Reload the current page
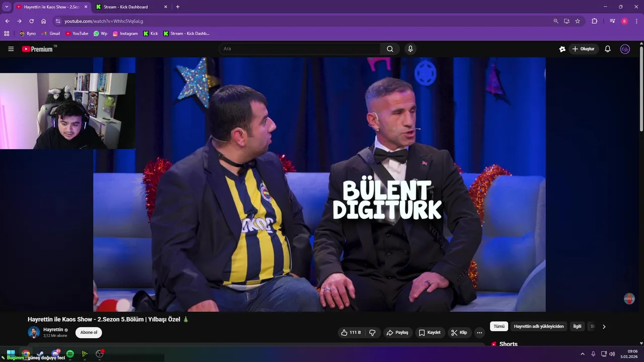 coord(31,21)
